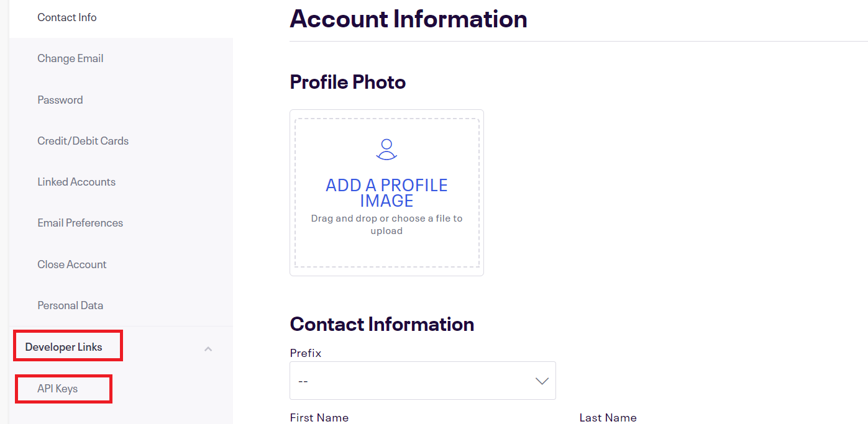This screenshot has height=424, width=868.
Task: Click the profile person icon
Action: pos(386,150)
